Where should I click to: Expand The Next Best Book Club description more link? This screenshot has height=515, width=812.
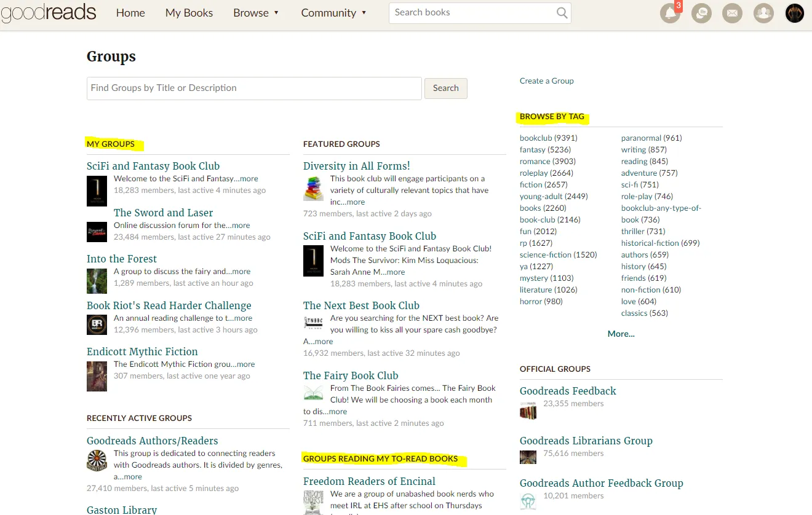click(324, 342)
